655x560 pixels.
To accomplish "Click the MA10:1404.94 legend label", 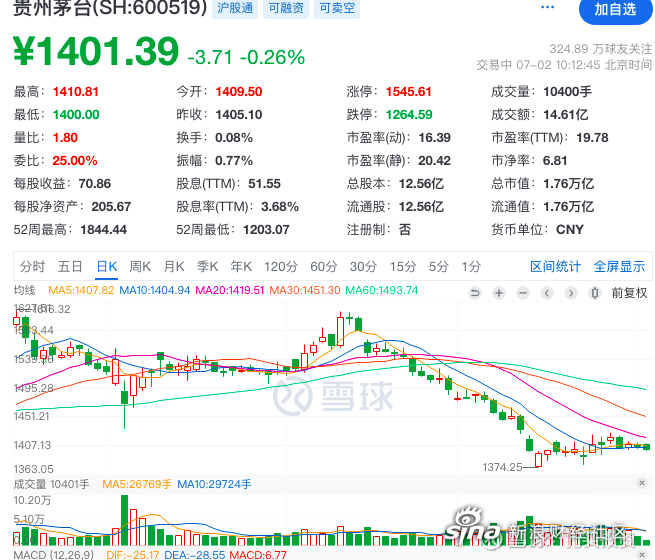I will point(155,290).
